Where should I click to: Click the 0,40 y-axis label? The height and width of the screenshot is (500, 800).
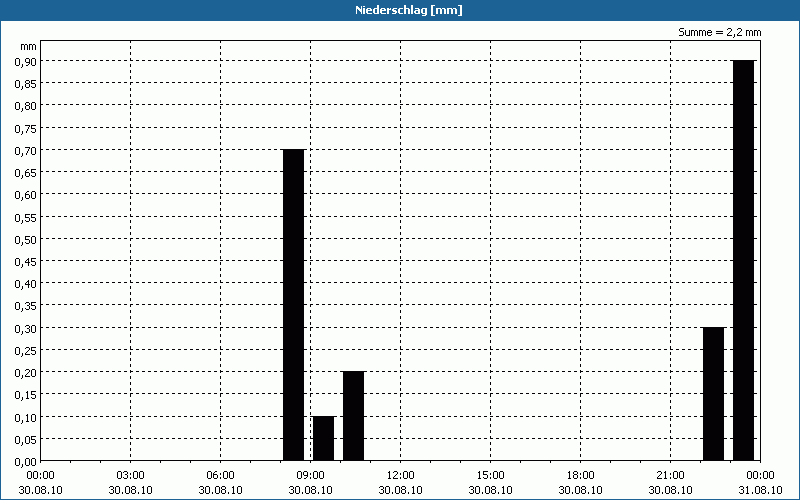26,284
